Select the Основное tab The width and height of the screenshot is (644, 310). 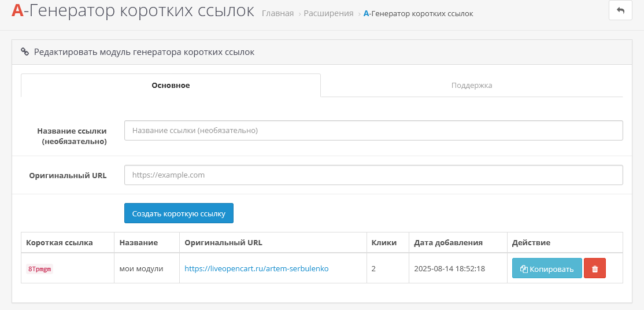171,86
